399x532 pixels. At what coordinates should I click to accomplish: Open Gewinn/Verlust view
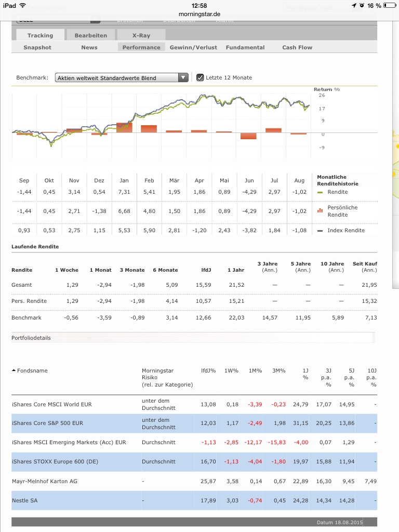pyautogui.click(x=193, y=47)
